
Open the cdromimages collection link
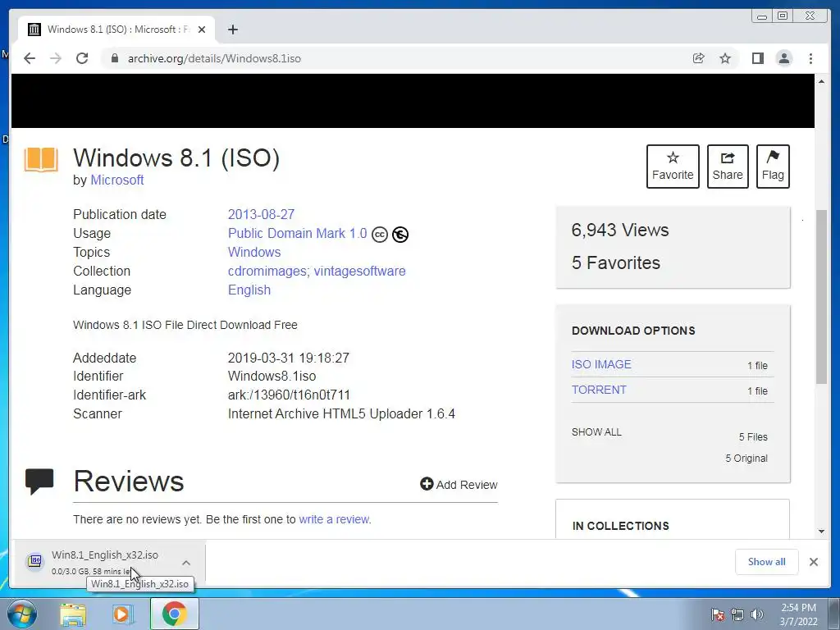(x=267, y=271)
